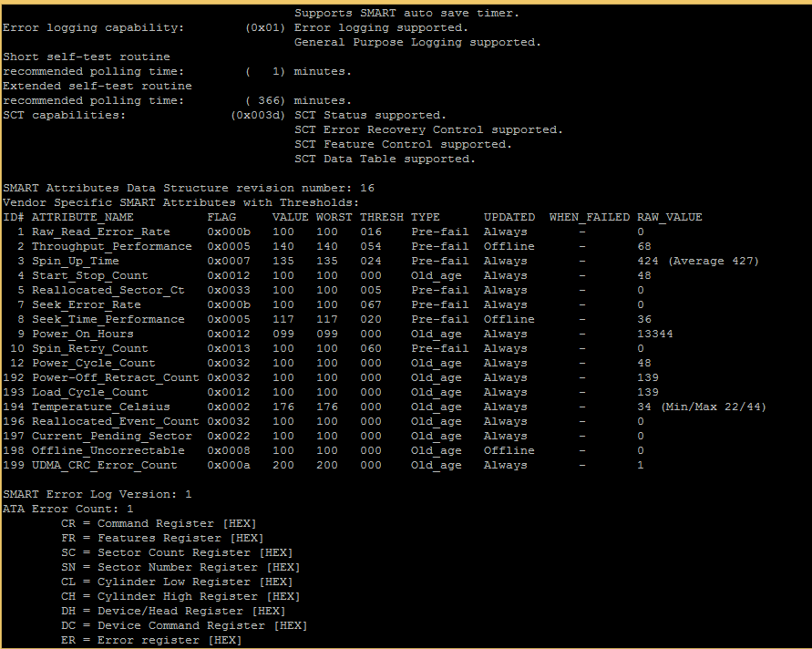Click the ATTRIBUTE_NAME column header
The width and height of the screenshot is (812, 649).
82,217
